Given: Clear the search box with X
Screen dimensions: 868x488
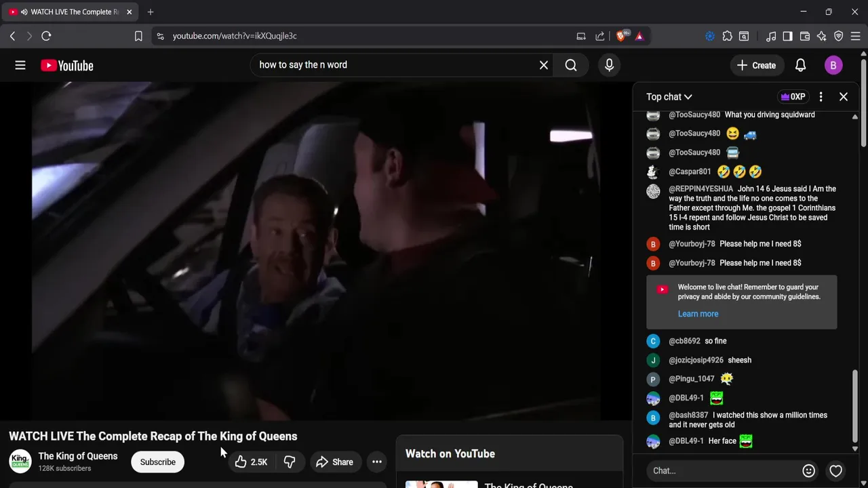Looking at the screenshot, I should click(x=544, y=65).
